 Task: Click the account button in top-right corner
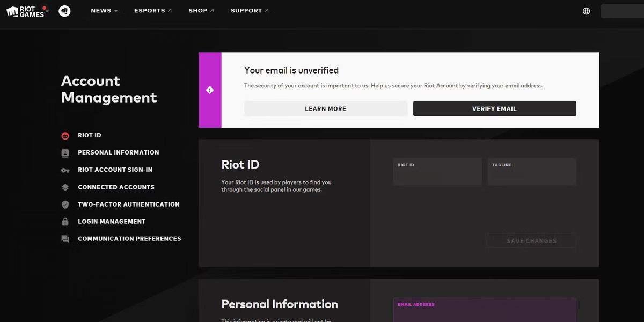click(x=622, y=11)
